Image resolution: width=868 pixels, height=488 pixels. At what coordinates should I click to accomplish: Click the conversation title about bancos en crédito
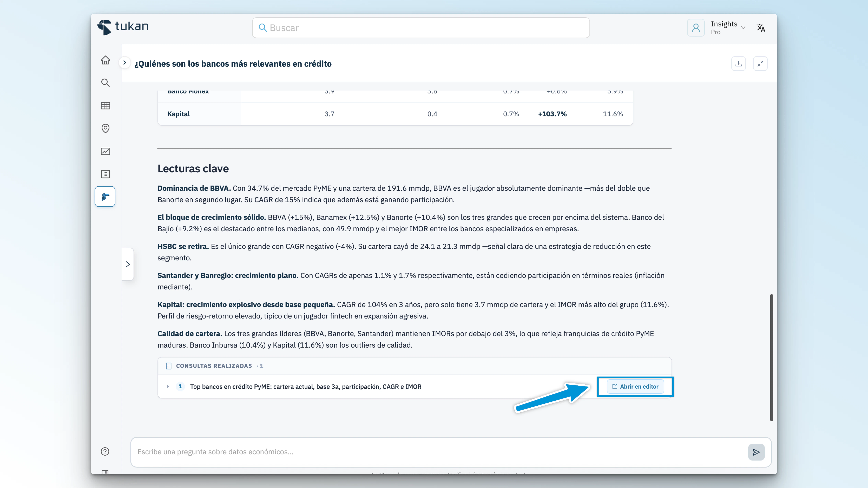click(x=233, y=64)
